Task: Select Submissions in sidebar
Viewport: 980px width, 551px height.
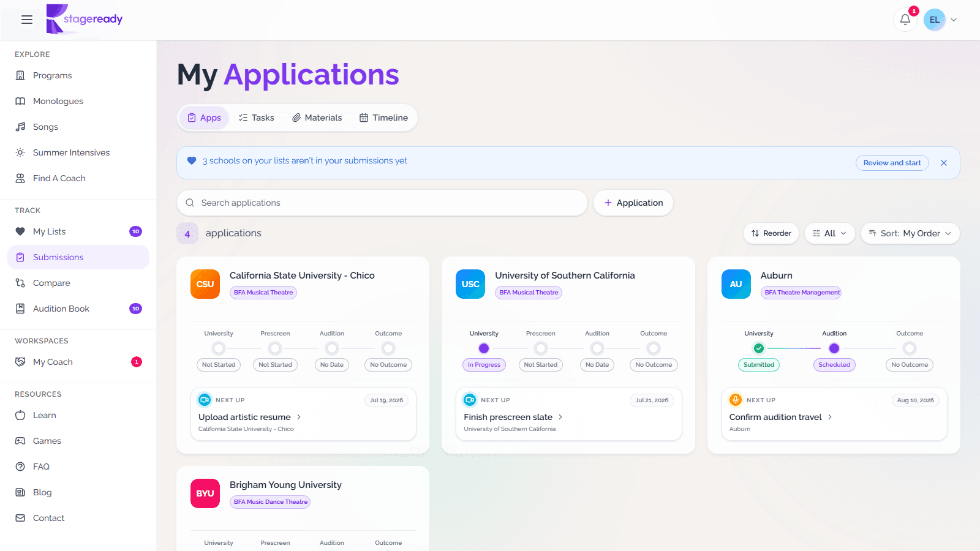Action: tap(78, 257)
